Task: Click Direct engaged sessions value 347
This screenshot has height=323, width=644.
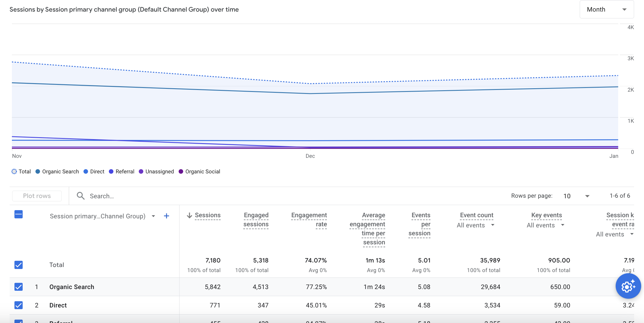Action: (x=263, y=305)
